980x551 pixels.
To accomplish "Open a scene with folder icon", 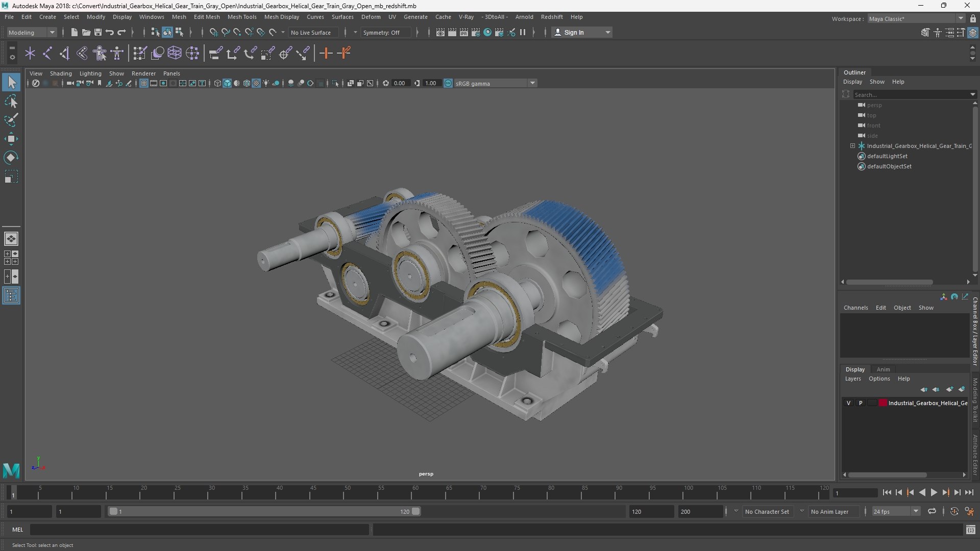I will tap(86, 32).
